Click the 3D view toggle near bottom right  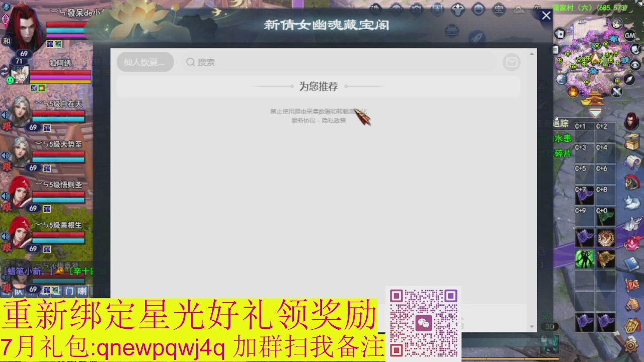(550, 327)
